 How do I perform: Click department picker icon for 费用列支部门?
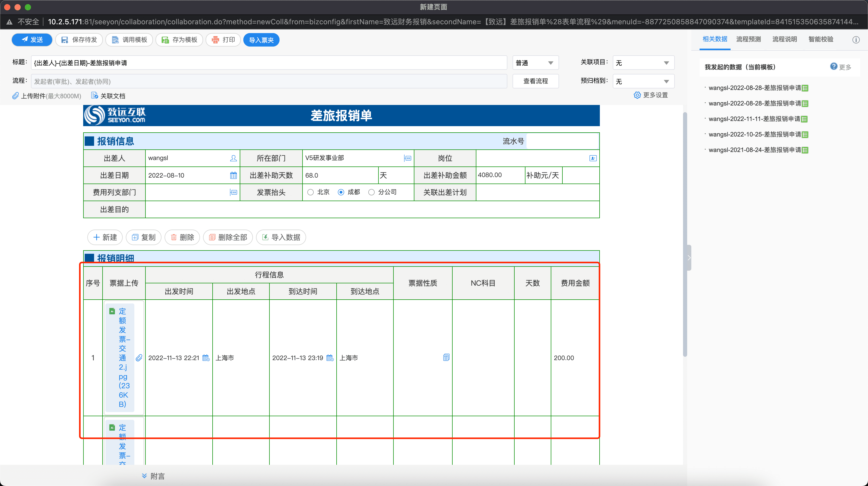pos(233,192)
